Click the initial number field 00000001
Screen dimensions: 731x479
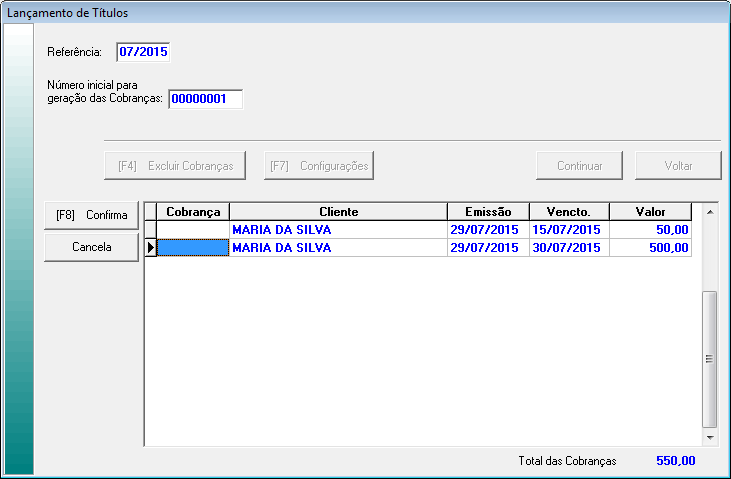(205, 99)
